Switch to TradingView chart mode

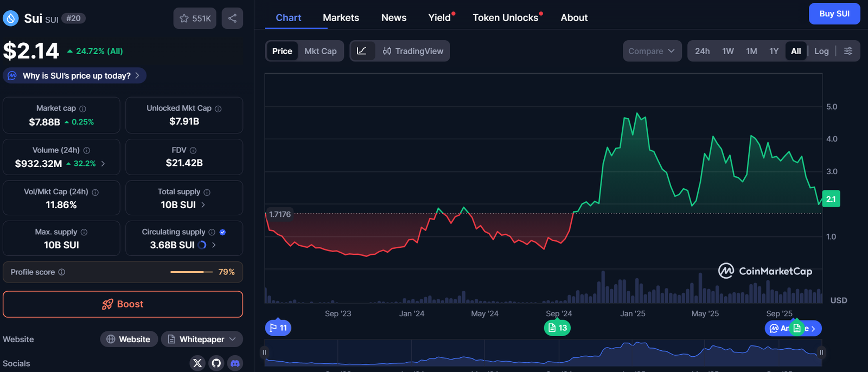pos(413,51)
